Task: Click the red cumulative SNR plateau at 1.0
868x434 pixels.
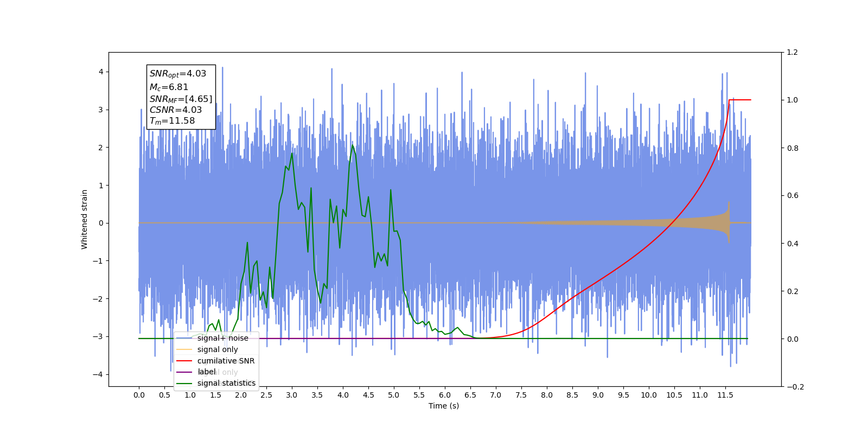Action: pos(740,100)
